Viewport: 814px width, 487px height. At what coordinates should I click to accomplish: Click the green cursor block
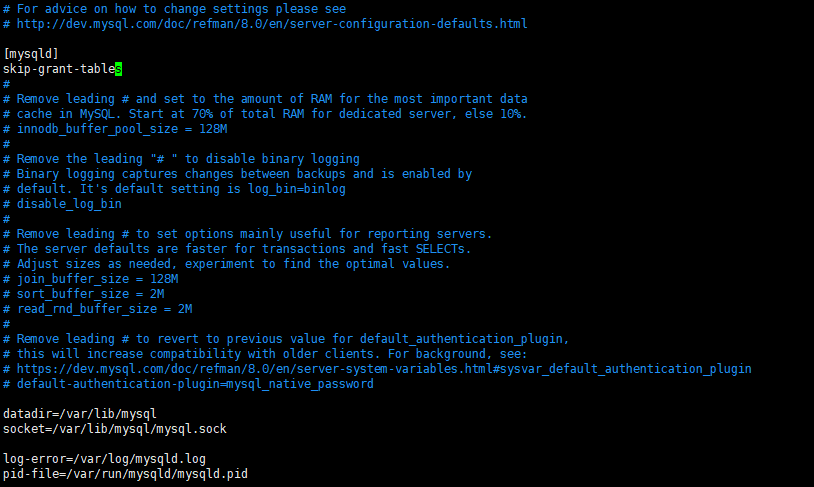click(x=118, y=69)
